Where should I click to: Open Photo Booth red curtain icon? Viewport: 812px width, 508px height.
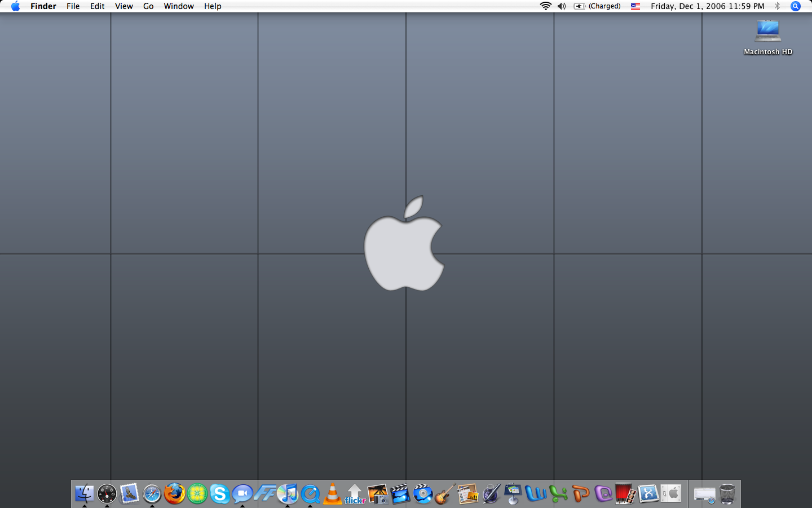point(626,494)
